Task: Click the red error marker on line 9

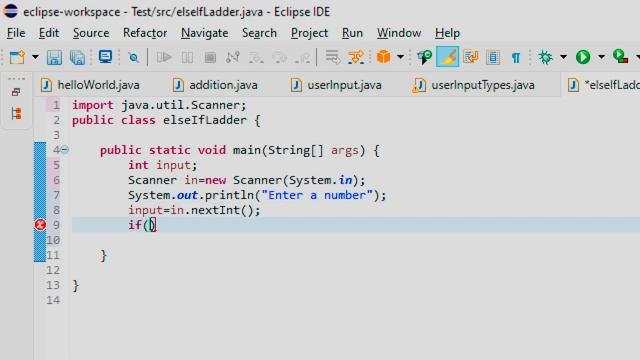Action: [x=40, y=224]
